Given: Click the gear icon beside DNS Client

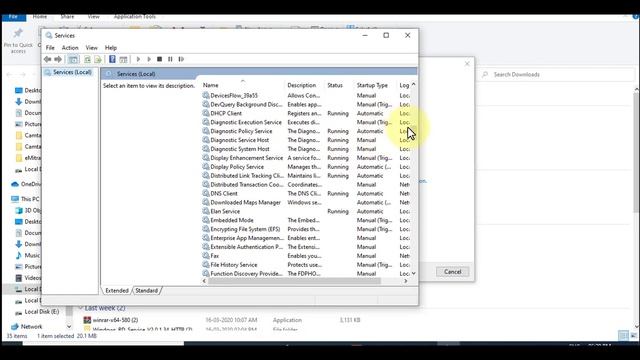Looking at the screenshot, I should [206, 193].
